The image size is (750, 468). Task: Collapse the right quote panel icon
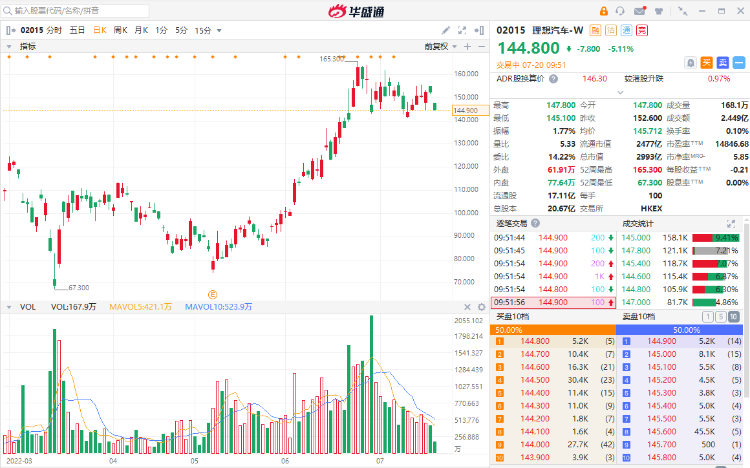point(479,30)
